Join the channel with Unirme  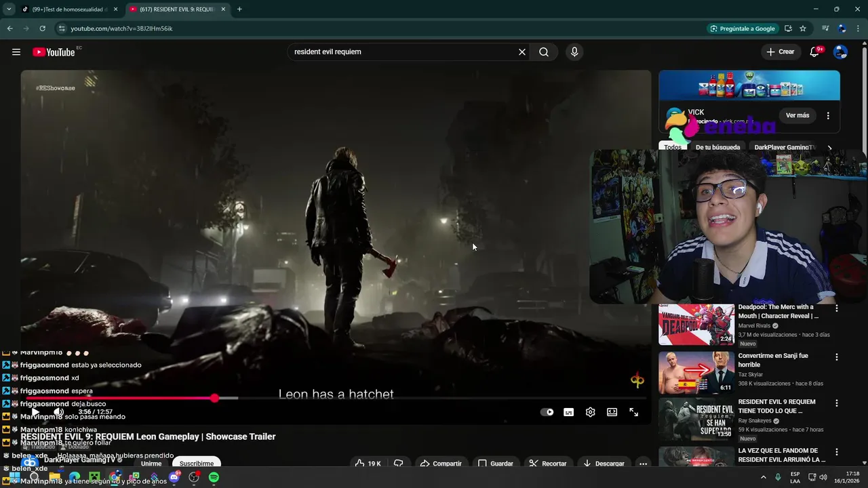click(151, 464)
